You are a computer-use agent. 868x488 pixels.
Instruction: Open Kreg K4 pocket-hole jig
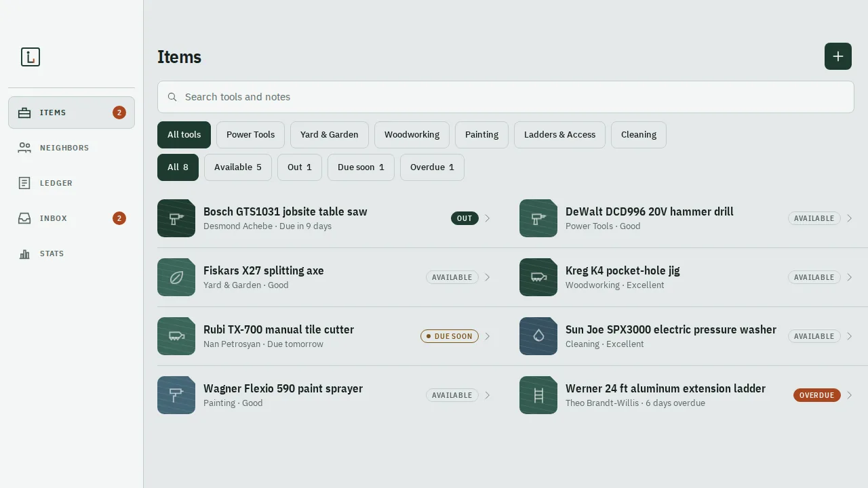tap(687, 277)
